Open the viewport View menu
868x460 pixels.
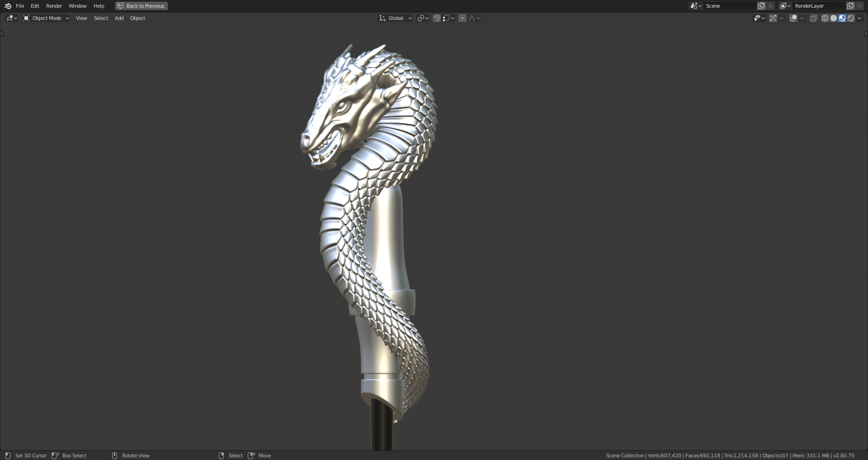(81, 18)
